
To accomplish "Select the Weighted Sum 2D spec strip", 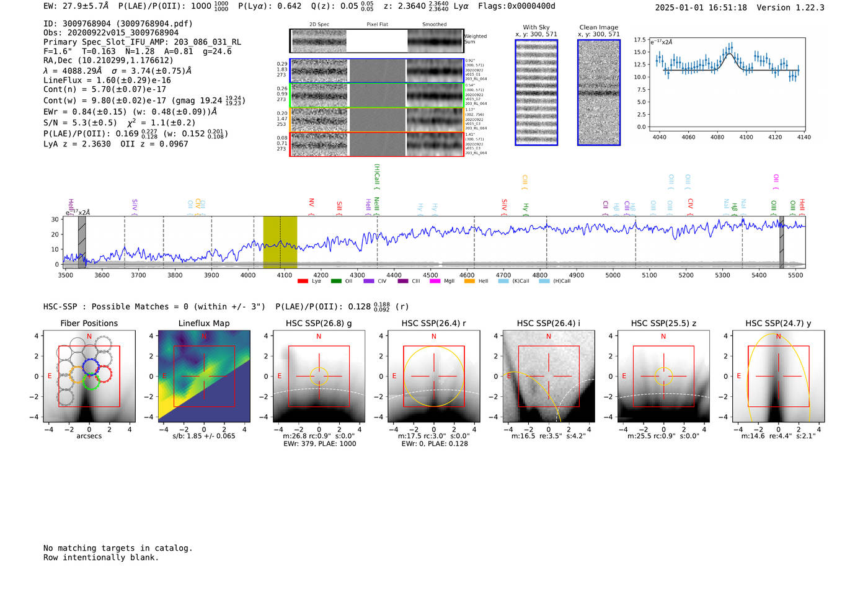I will coord(377,41).
